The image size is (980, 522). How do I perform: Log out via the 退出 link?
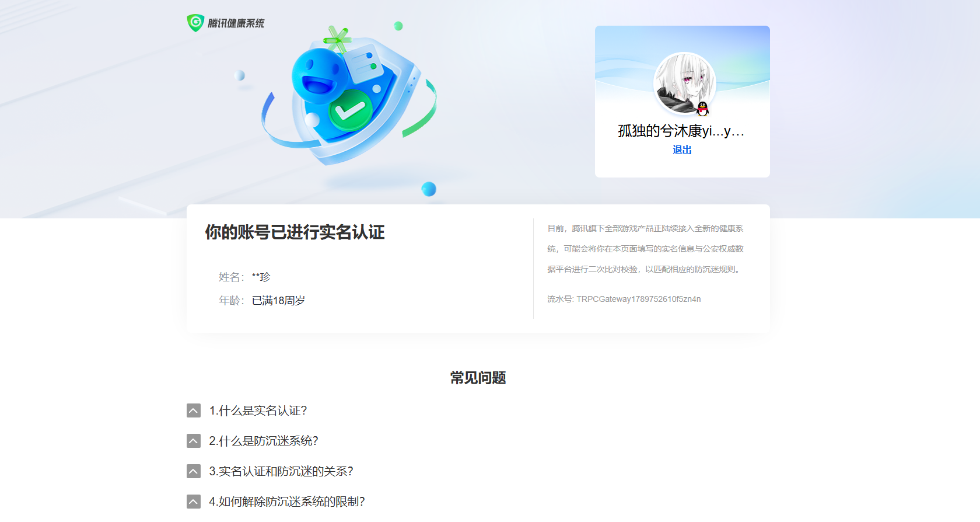(682, 149)
